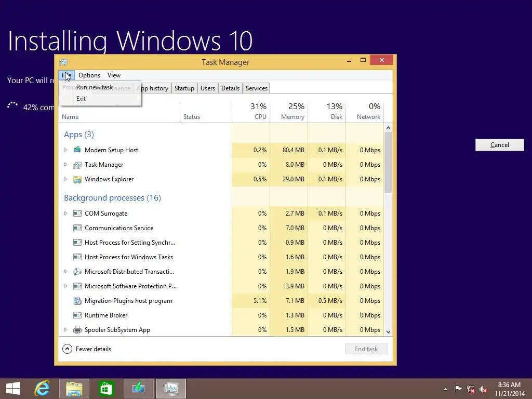532x399 pixels.
Task: Sort processes by Disk column
Action: coord(327,111)
